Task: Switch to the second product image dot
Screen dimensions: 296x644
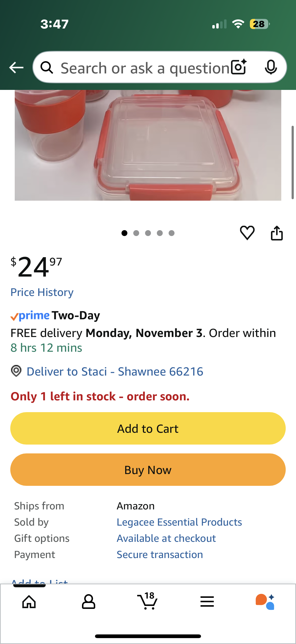Action: pos(137,233)
